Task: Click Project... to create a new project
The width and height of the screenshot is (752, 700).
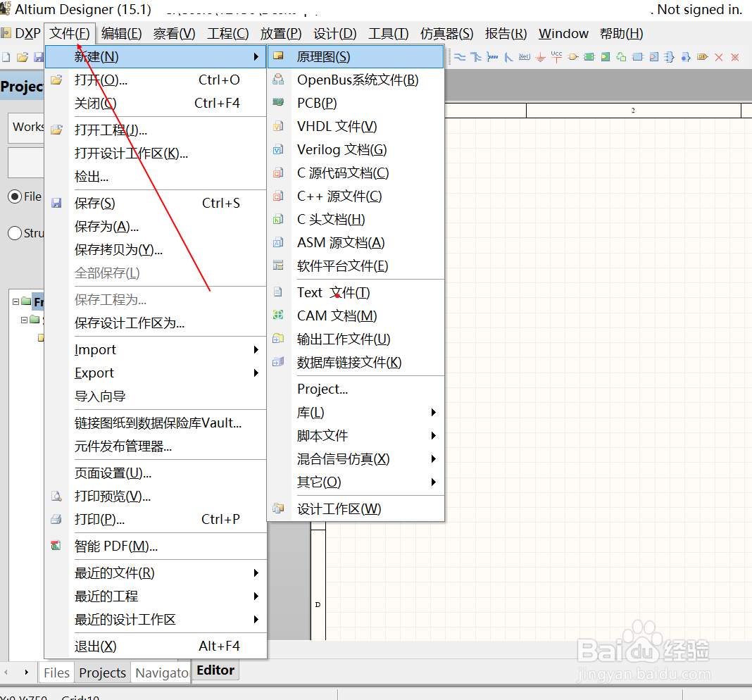Action: pyautogui.click(x=322, y=389)
